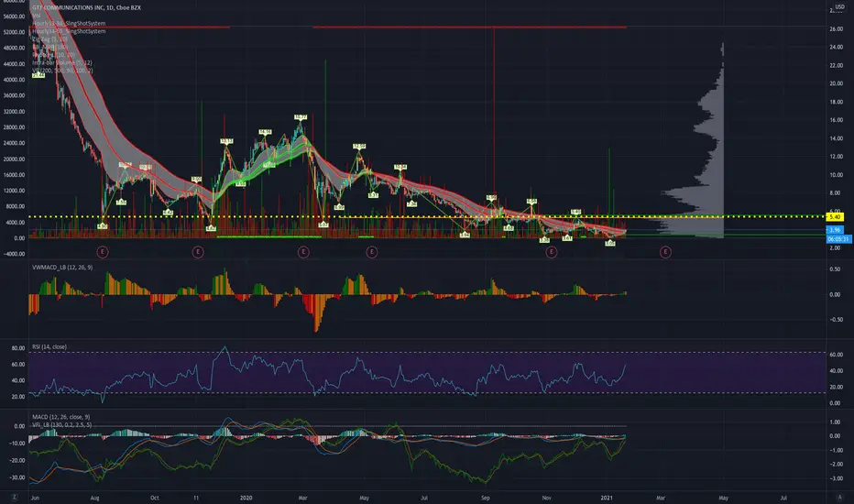Click the Zig Zag indicator legend
The image size is (854, 504).
[x=49, y=39]
